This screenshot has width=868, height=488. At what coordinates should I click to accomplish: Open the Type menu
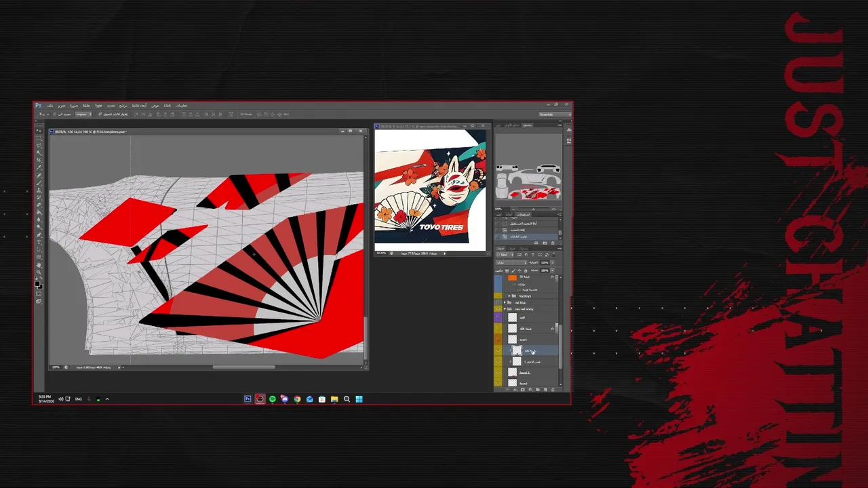click(x=98, y=106)
